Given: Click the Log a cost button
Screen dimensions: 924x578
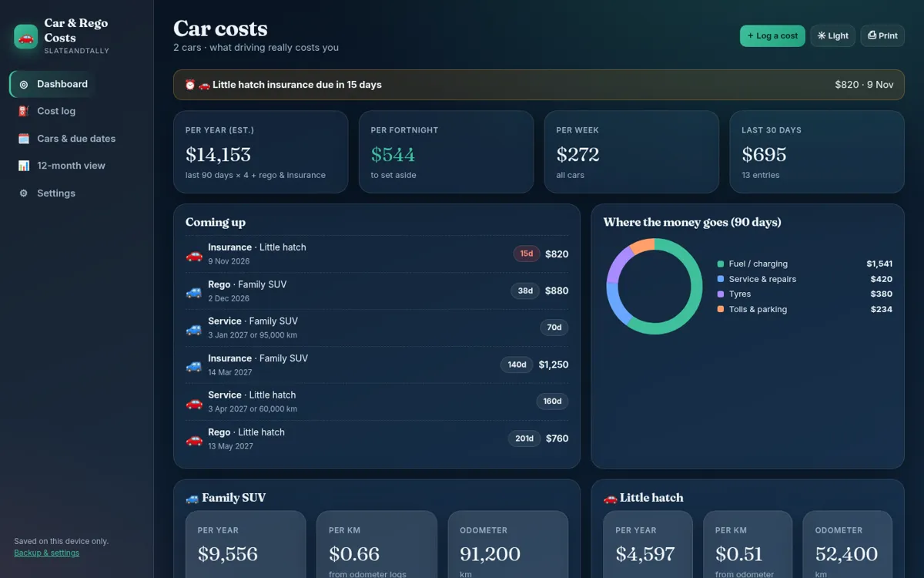Looking at the screenshot, I should point(772,35).
